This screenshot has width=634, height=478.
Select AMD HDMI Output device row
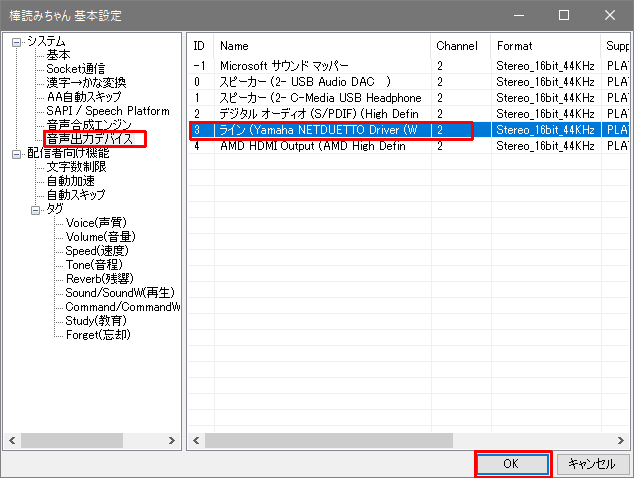click(x=408, y=146)
